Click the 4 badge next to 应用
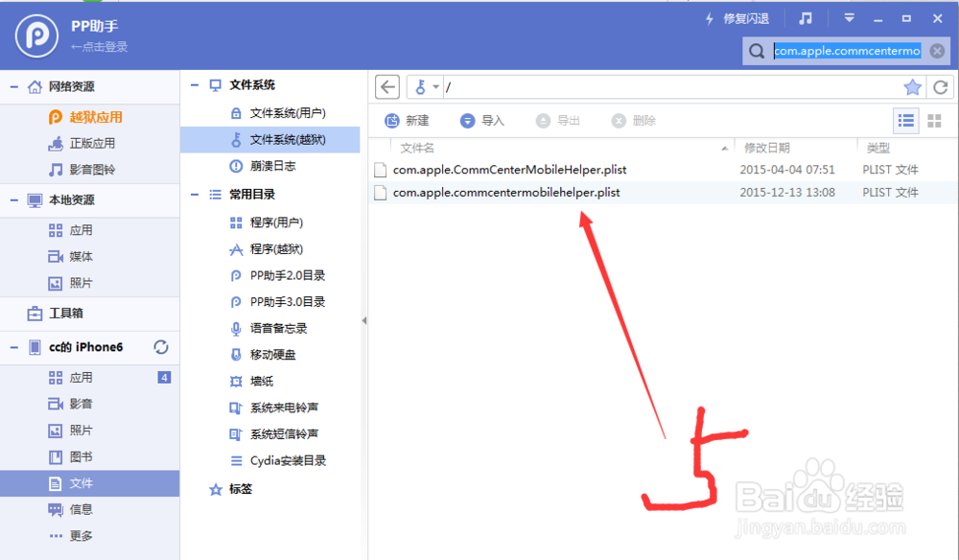The image size is (959, 560). (164, 377)
